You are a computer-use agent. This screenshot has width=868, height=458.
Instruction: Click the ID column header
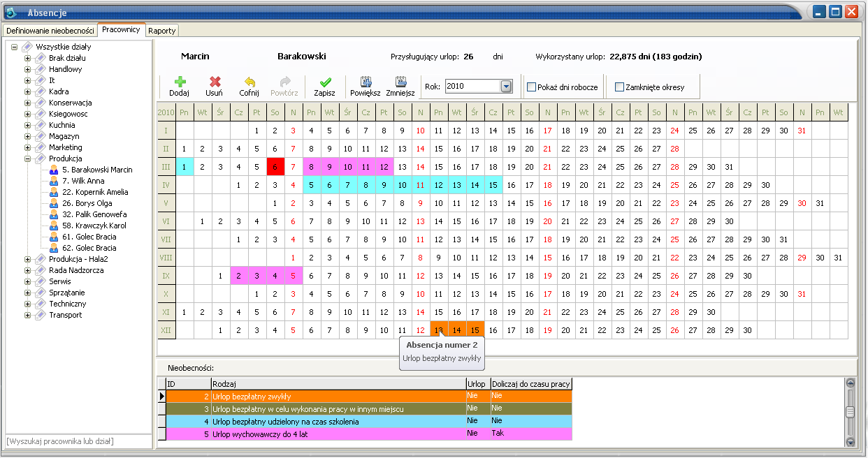[189, 383]
